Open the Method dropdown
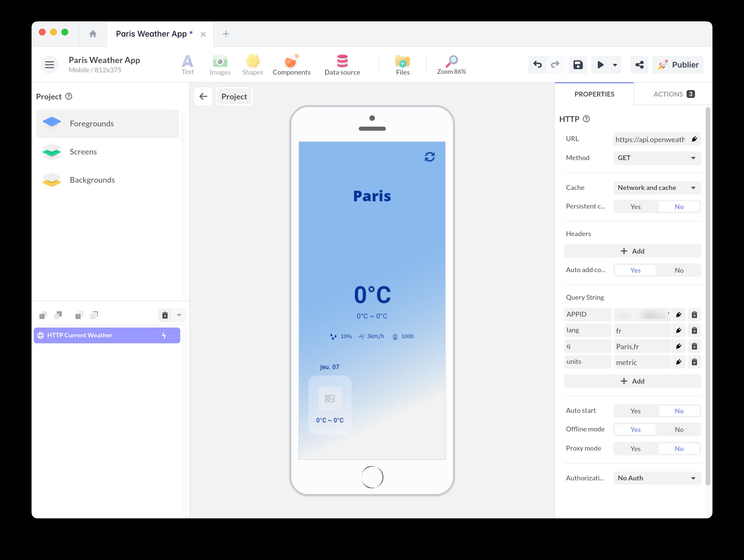 click(x=656, y=158)
